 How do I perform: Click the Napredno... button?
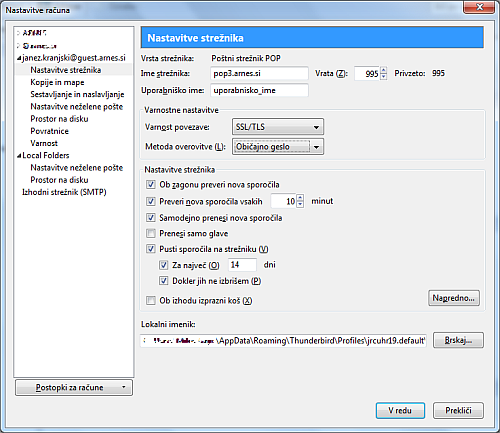pos(454,298)
